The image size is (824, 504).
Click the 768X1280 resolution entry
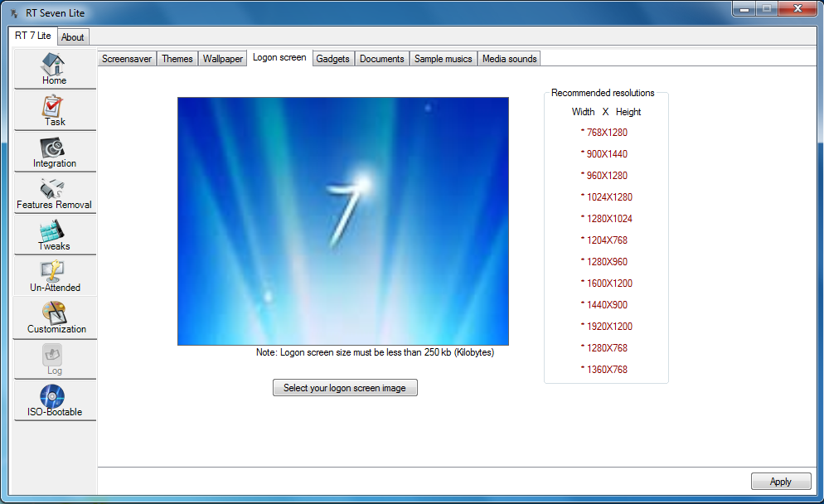(604, 133)
